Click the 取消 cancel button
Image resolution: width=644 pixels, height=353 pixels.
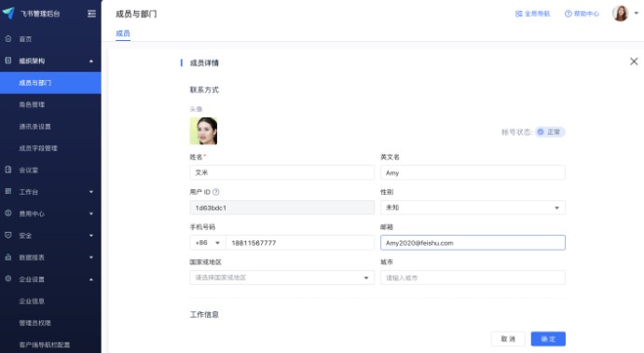508,339
